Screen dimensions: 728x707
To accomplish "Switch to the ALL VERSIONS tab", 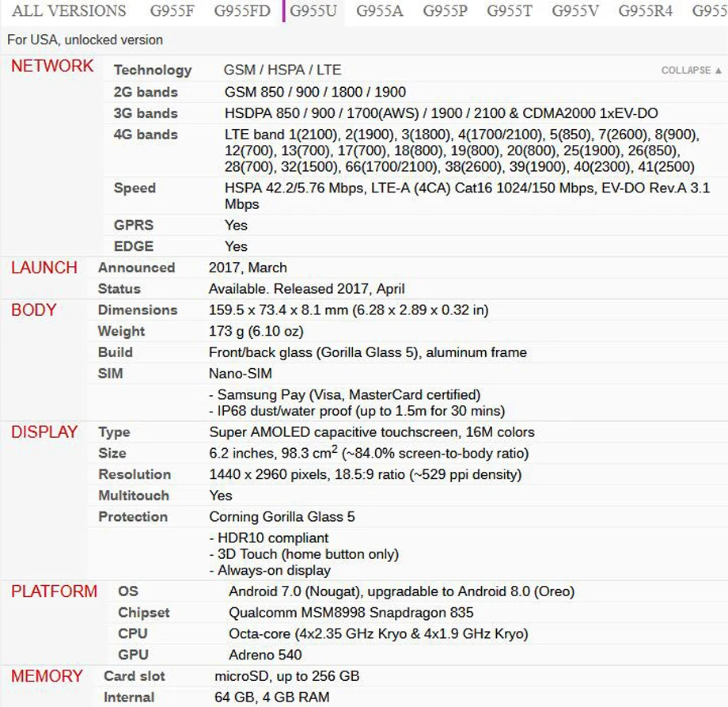I will (69, 10).
